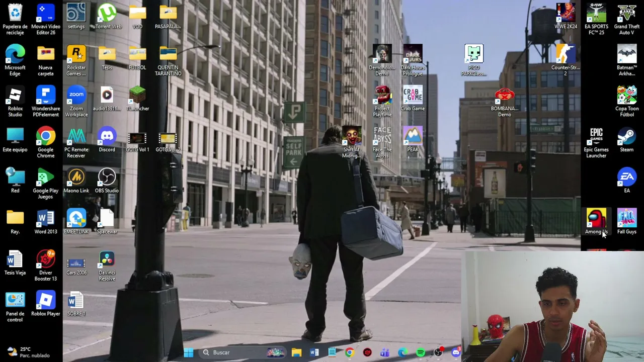Select the uTorrent Web desktop shortcut

pyautogui.click(x=107, y=16)
